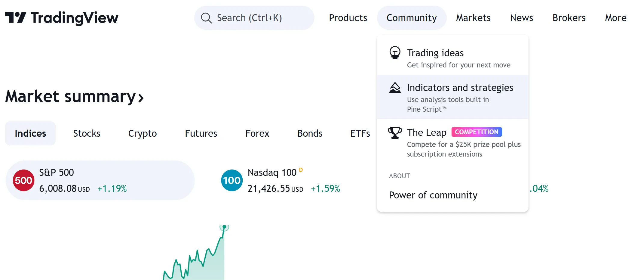Screen dimensions: 644x280
Task: Click the TradingView logo icon
Action: (x=16, y=17)
